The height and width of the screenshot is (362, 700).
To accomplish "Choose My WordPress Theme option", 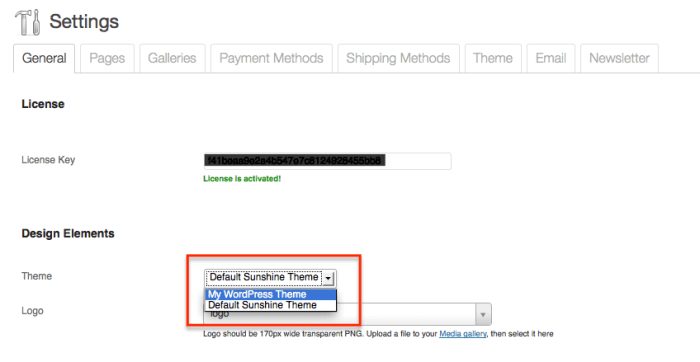I will coord(271,295).
